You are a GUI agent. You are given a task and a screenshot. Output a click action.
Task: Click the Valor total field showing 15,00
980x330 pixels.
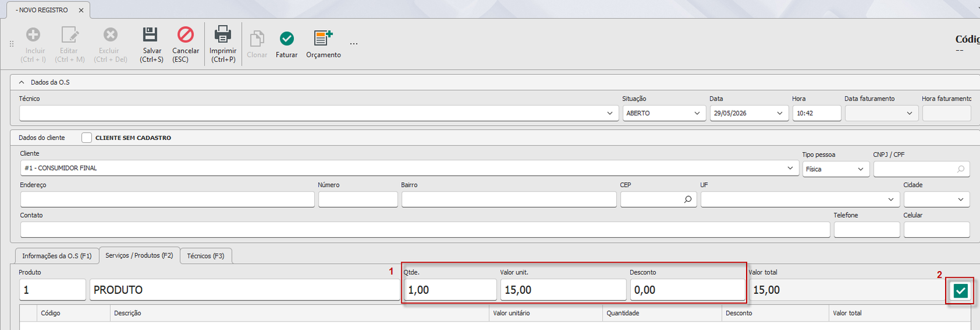pyautogui.click(x=848, y=290)
